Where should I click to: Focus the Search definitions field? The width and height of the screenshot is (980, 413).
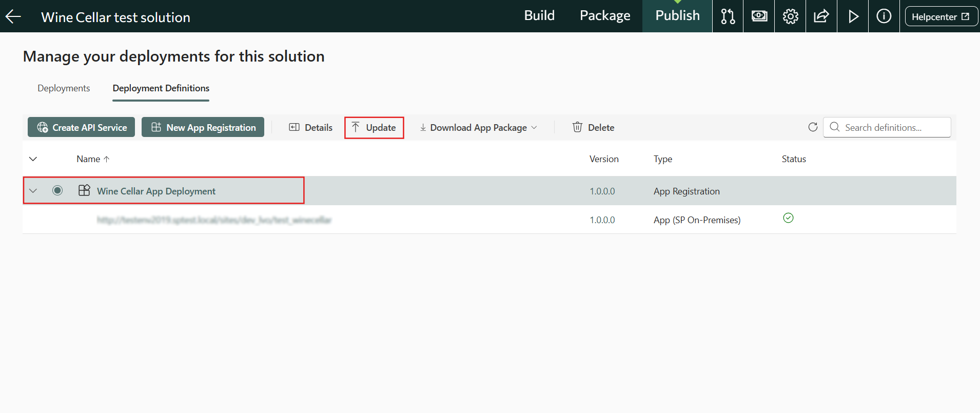click(887, 127)
